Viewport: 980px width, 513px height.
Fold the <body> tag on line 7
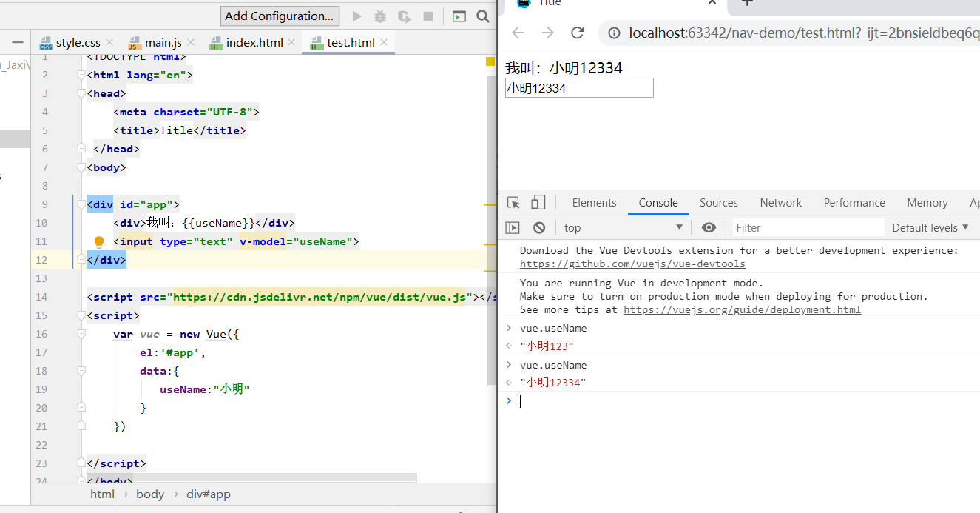tap(81, 167)
